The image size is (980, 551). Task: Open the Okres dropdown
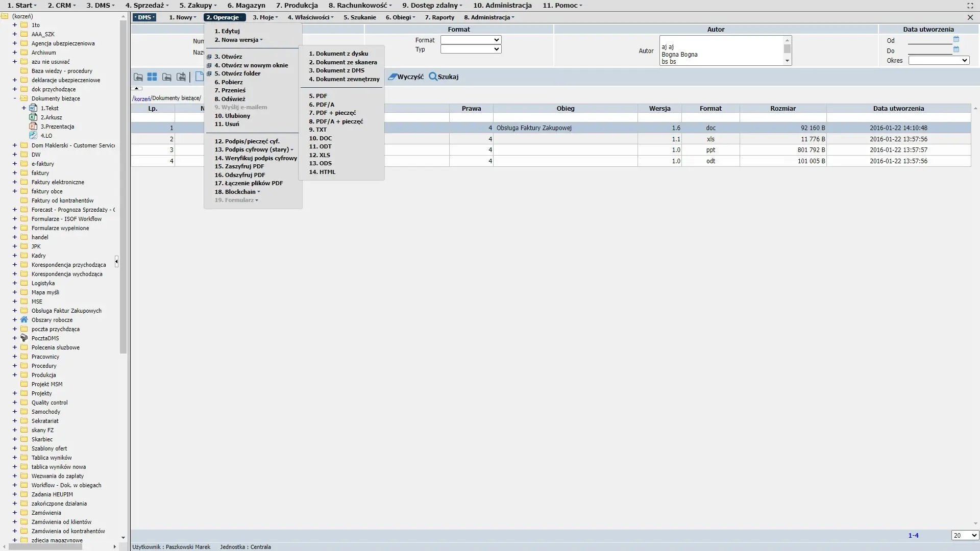[x=938, y=60]
